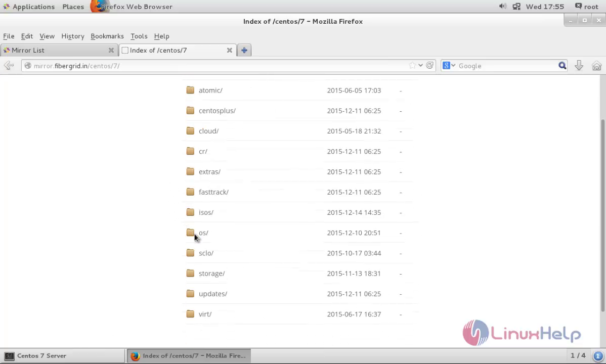
Task: Open the Downloads arrow icon
Action: pos(579,66)
